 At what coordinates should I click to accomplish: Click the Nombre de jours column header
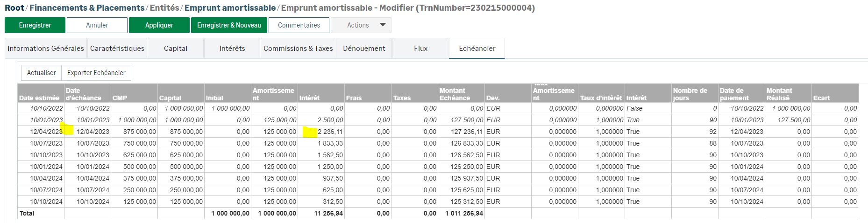tap(690, 94)
